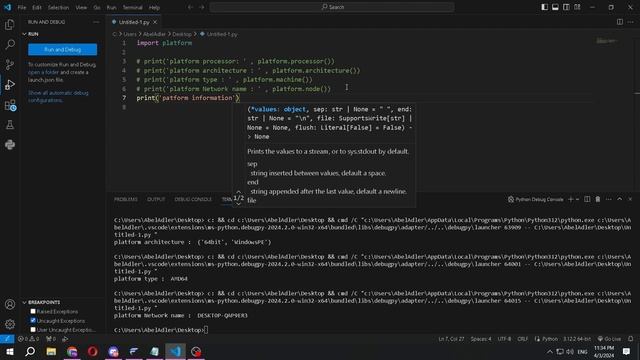This screenshot has height=360, width=640.
Task: Toggle Raised Exceptions breakpoint checkbox
Action: (x=33, y=311)
